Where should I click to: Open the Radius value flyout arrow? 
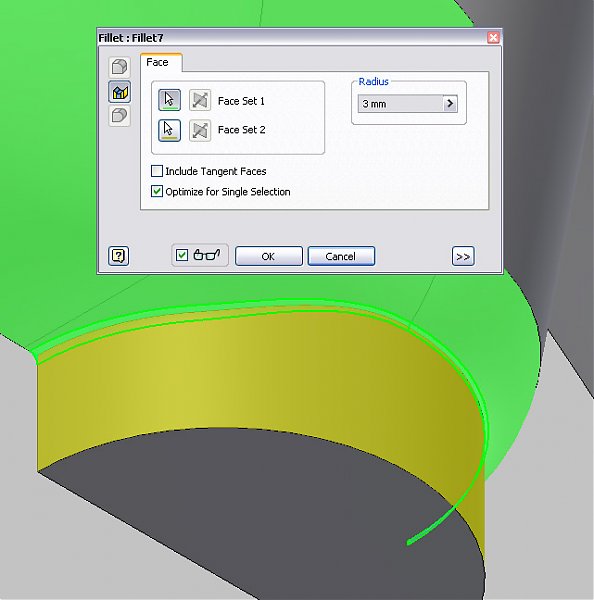coord(450,103)
